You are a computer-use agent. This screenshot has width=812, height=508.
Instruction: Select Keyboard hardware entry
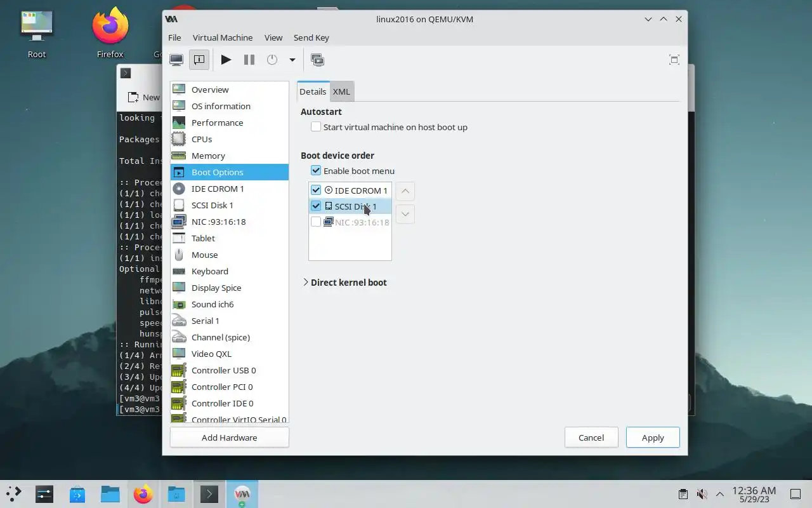pos(229,271)
